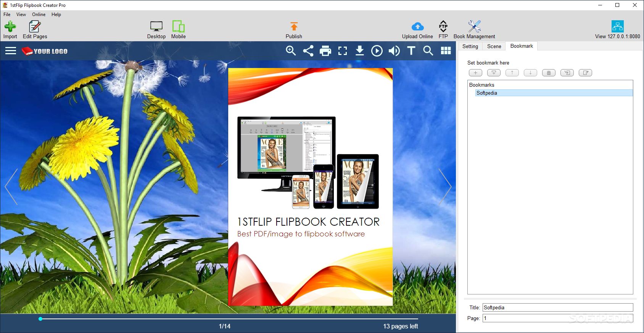This screenshot has width=644, height=333.
Task: Open the Help menu
Action: click(56, 15)
